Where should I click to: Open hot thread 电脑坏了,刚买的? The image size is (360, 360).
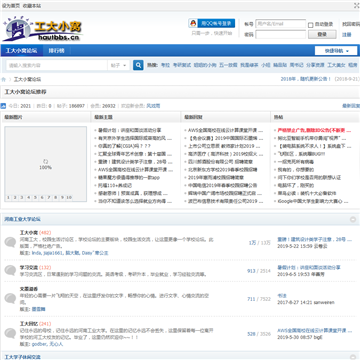point(296,186)
